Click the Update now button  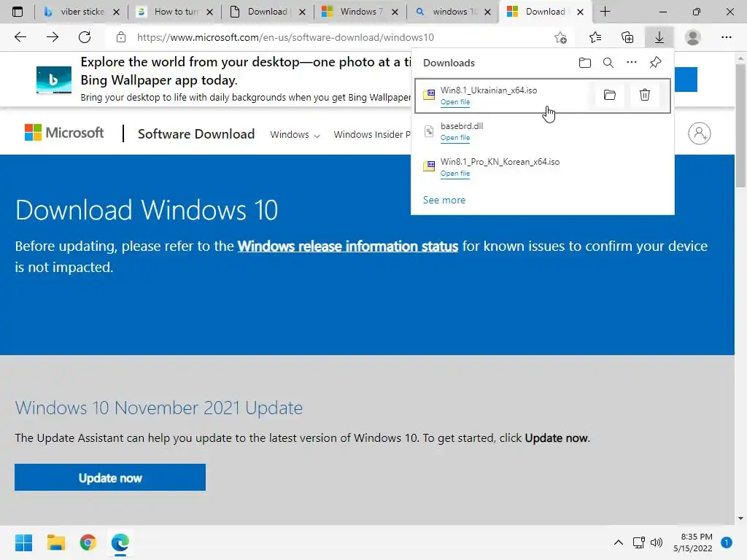click(x=110, y=478)
